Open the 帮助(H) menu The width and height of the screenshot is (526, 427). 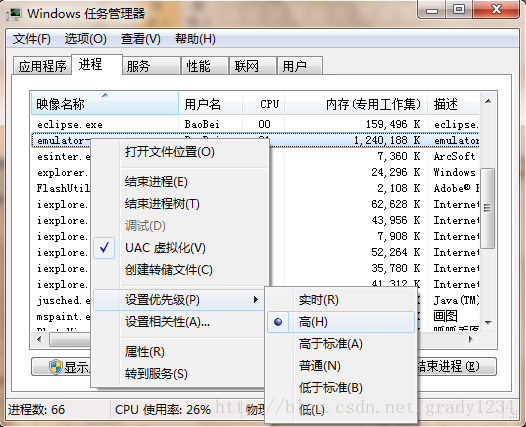click(x=195, y=39)
